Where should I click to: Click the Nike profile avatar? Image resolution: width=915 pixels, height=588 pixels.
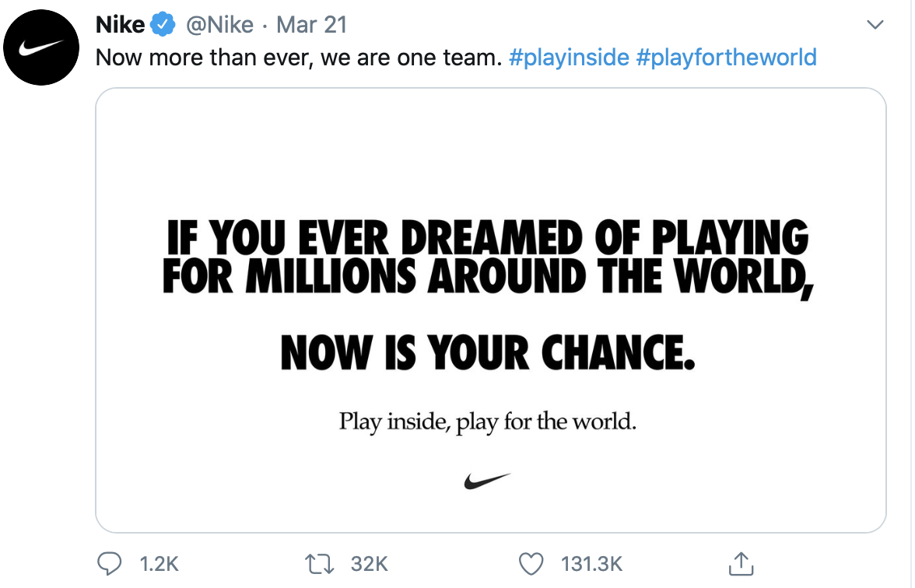coord(42,48)
